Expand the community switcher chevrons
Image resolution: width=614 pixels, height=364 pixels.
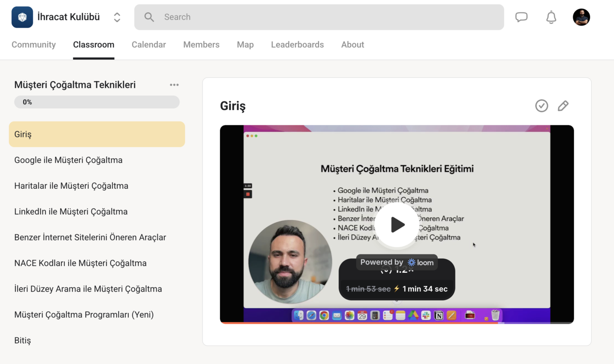point(117,17)
